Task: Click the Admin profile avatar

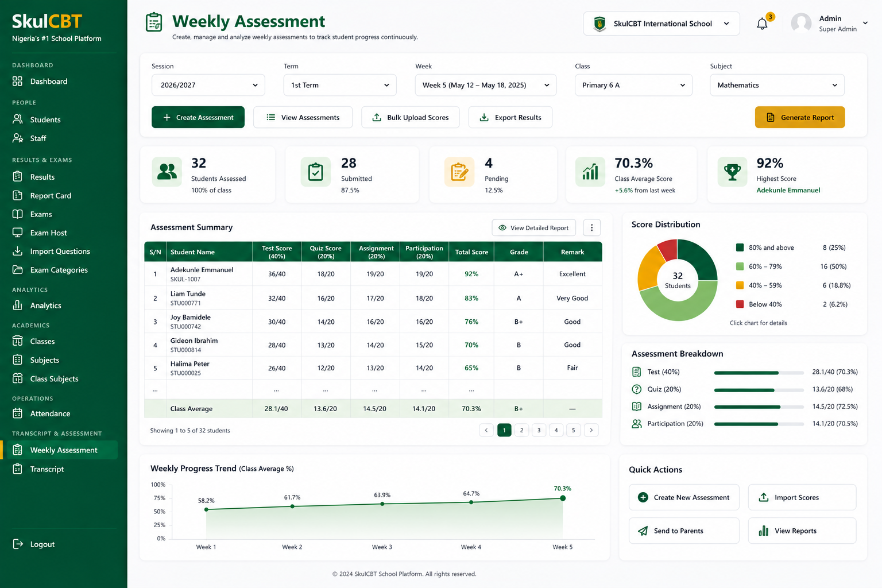Action: click(801, 24)
